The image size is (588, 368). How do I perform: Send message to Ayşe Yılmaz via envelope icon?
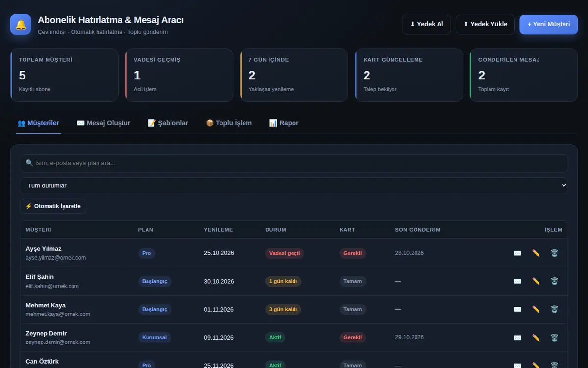pos(517,253)
